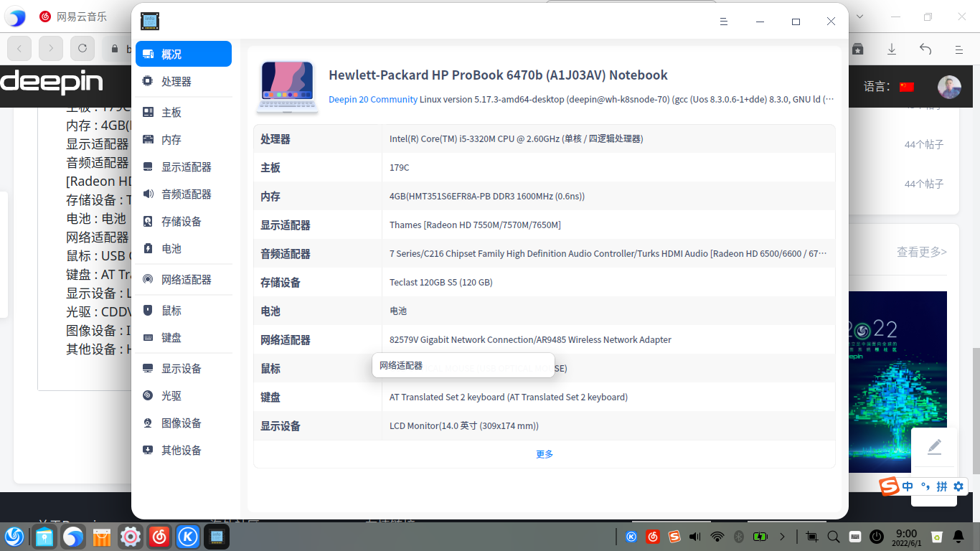
Task: Click 更多 to show more device info
Action: click(x=544, y=453)
